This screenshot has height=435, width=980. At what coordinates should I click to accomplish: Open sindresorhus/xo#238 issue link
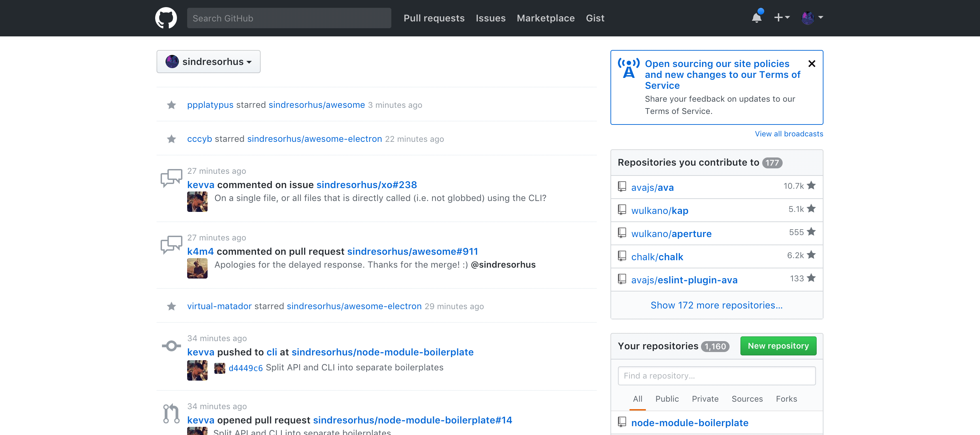coord(366,185)
